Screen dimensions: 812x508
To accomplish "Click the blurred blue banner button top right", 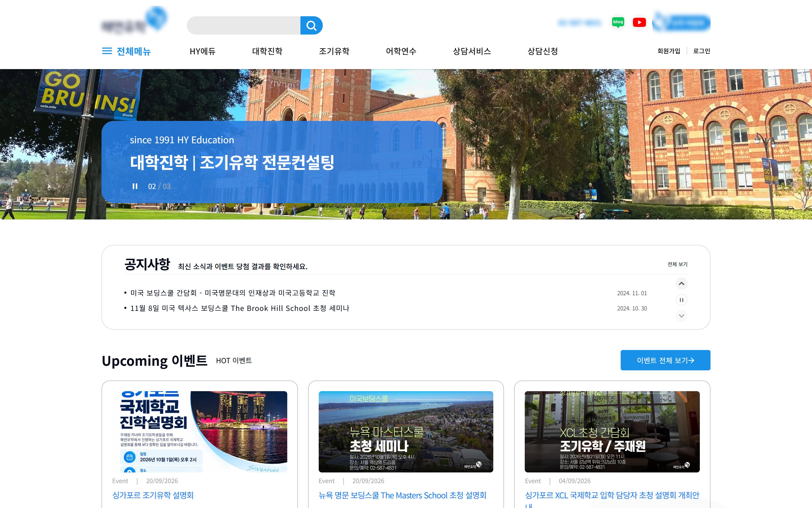I will coord(681,23).
